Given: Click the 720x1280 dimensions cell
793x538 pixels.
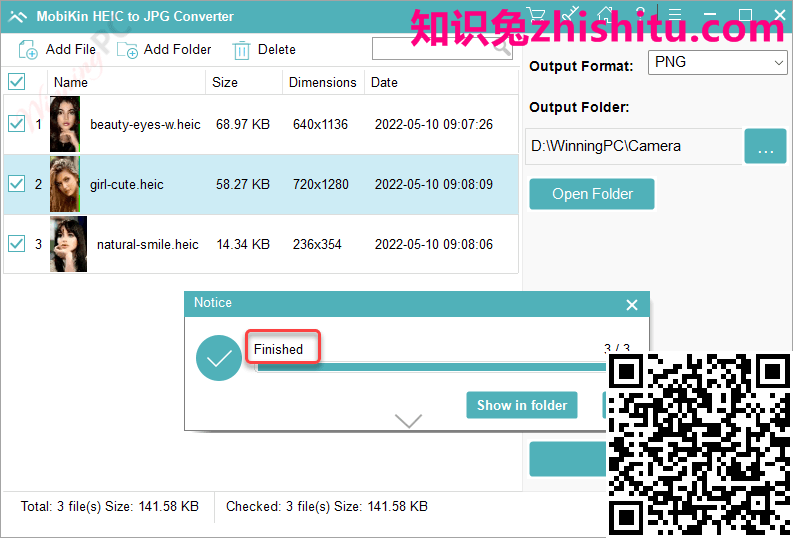Looking at the screenshot, I should (321, 184).
